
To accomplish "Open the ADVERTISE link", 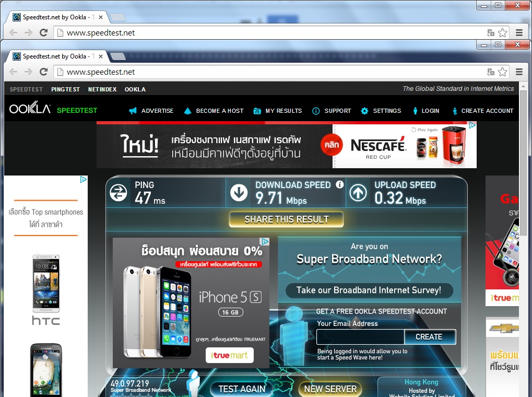I will point(157,111).
